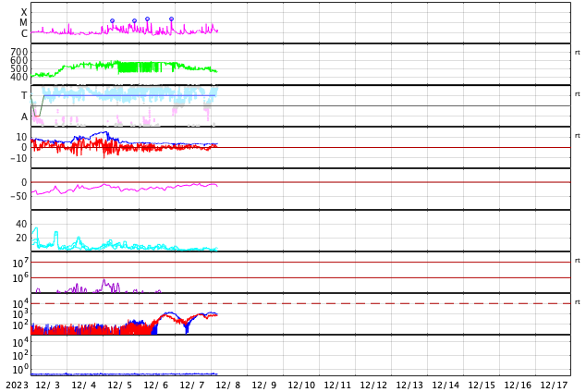Select the M flare class label

[23, 23]
